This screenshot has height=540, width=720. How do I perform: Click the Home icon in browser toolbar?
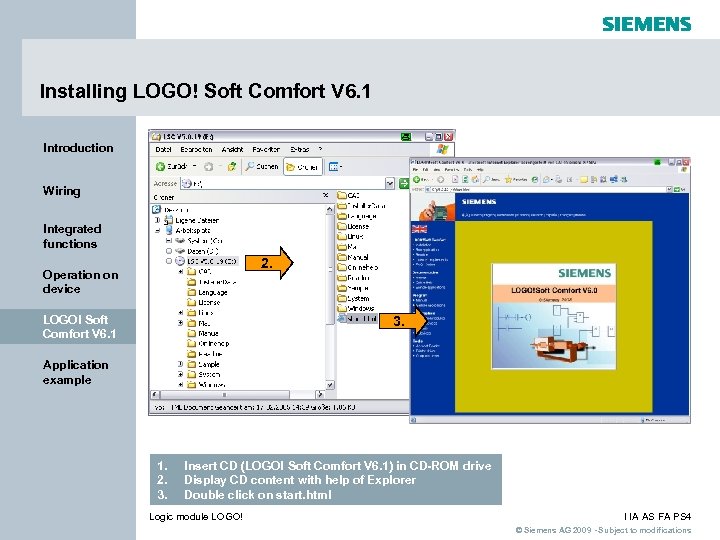475,180
